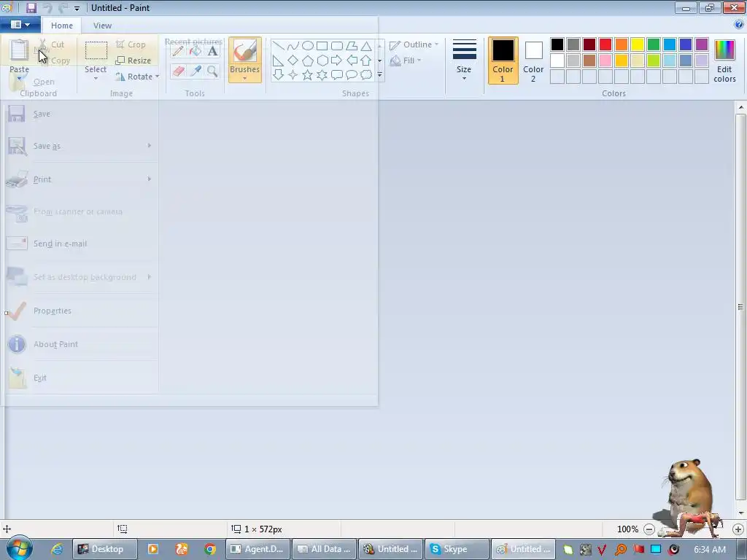Image resolution: width=747 pixels, height=560 pixels.
Task: Choose the Five-point star shape
Action: tap(308, 75)
